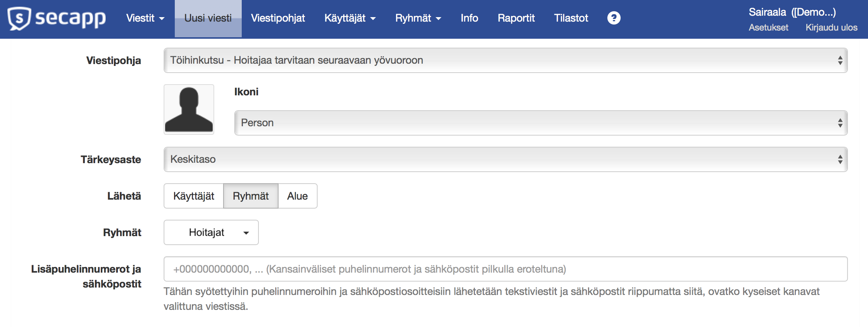Open the Ikoni Person dropdown

point(541,123)
